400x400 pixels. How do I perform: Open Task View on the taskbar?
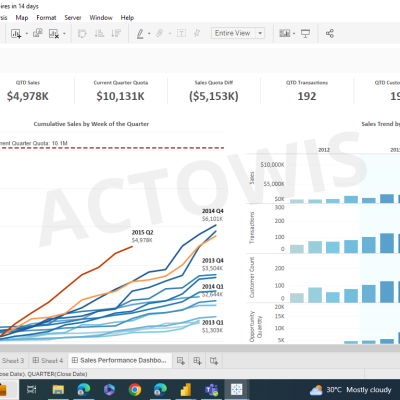(x=32, y=389)
